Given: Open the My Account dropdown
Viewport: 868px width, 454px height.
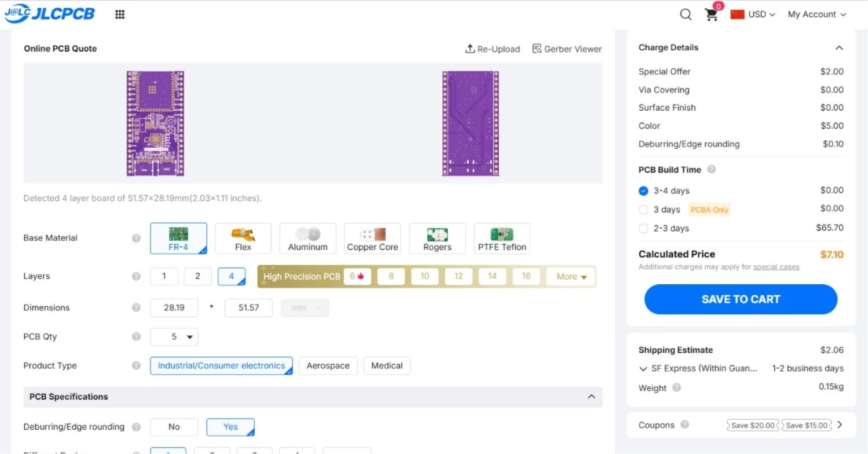Looking at the screenshot, I should 817,14.
